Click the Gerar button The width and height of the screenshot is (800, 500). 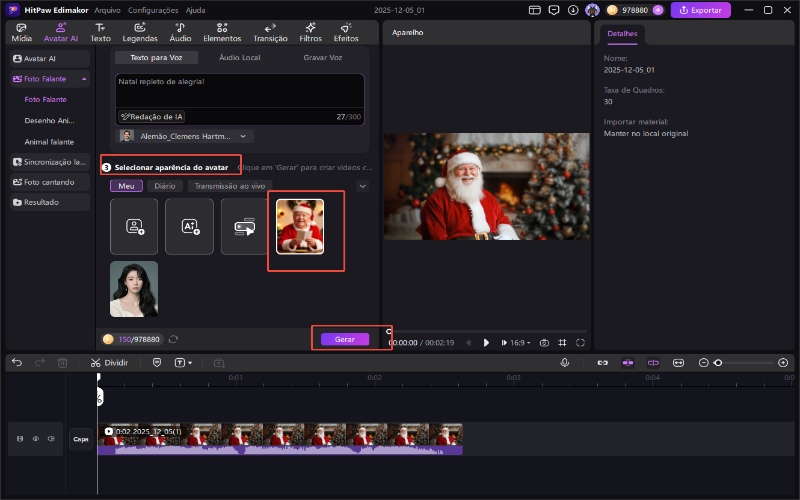345,339
